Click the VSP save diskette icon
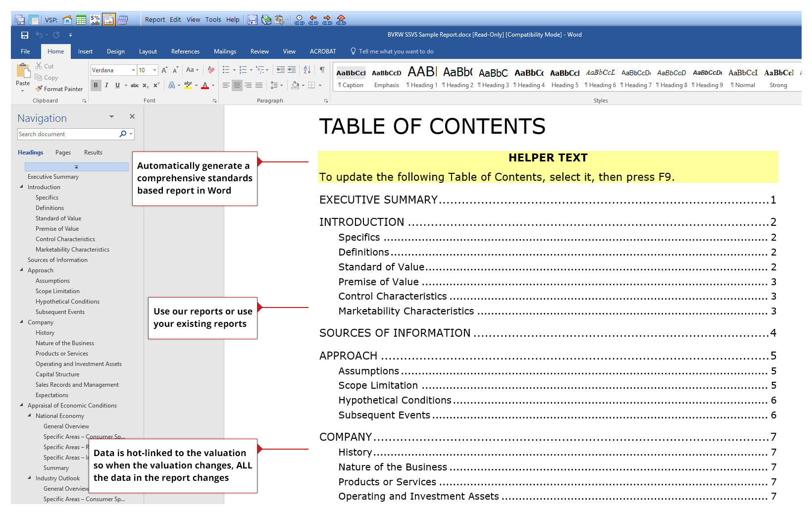This screenshot has width=812, height=515. [x=253, y=20]
